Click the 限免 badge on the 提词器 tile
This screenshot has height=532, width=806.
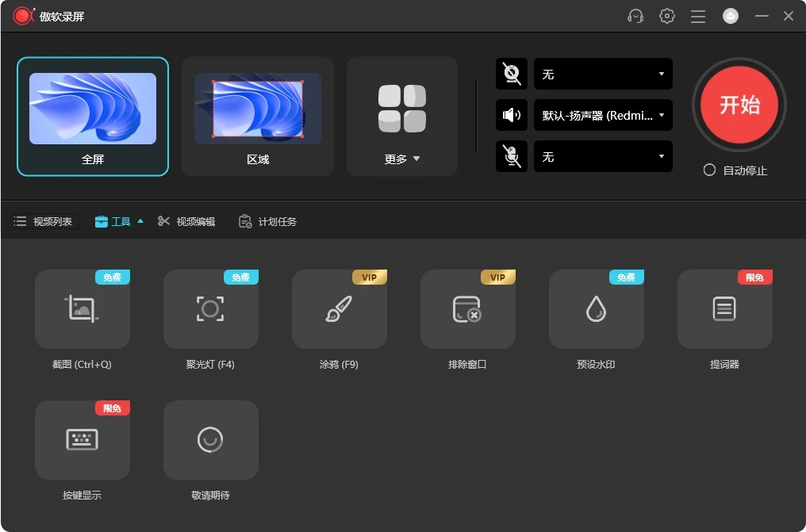pyautogui.click(x=755, y=277)
